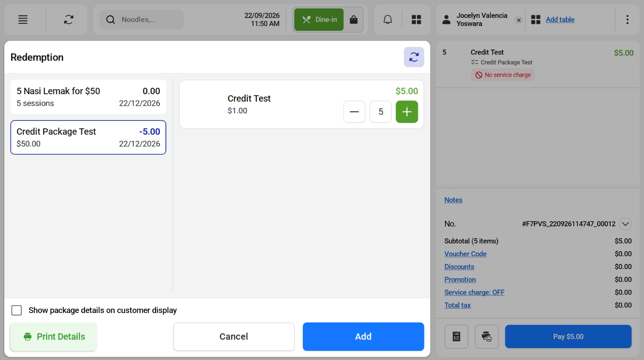
Task: Open the grid view icon beside bell
Action: (416, 20)
